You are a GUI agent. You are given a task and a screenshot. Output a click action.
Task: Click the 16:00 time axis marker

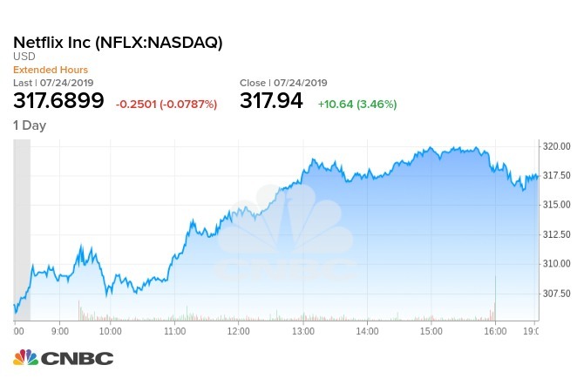coord(494,332)
